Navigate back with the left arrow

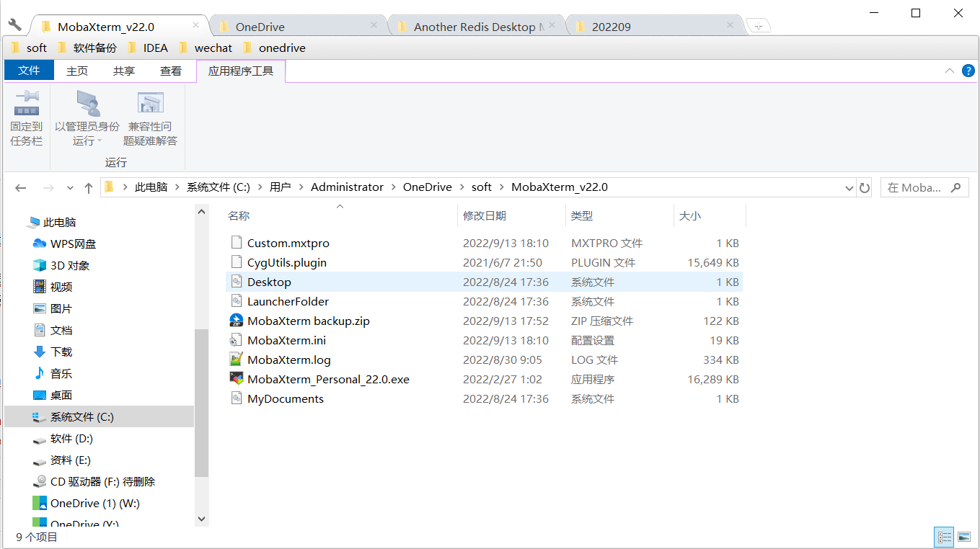tap(20, 187)
